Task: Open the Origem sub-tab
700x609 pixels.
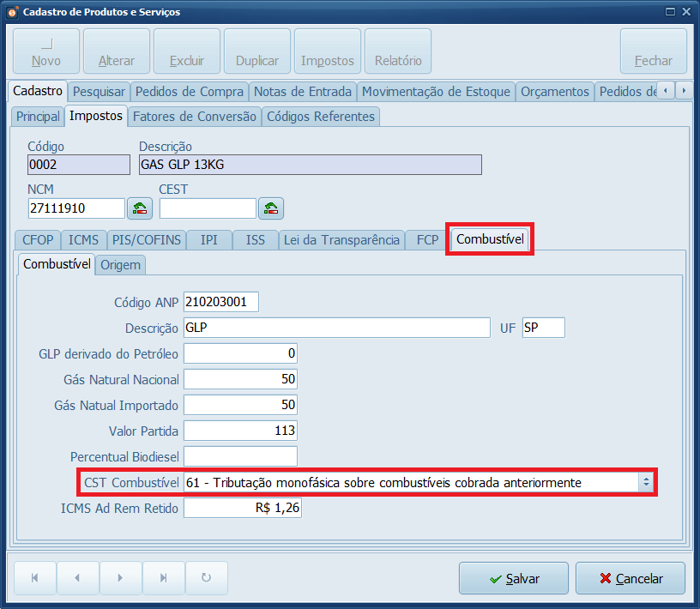Action: click(x=120, y=265)
